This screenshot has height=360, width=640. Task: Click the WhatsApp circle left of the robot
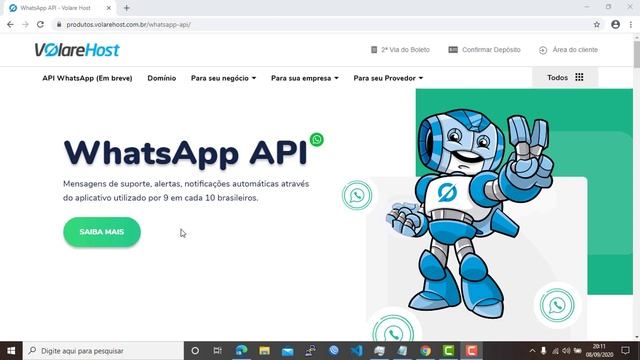pos(357,196)
